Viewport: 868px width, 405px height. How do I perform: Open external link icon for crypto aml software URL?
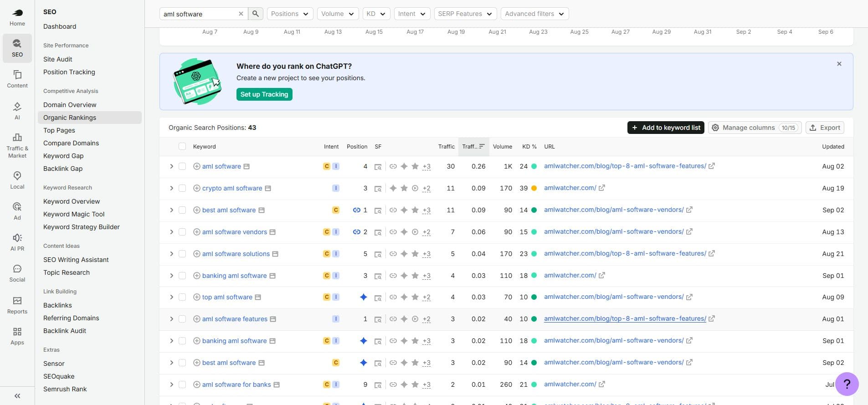602,188
